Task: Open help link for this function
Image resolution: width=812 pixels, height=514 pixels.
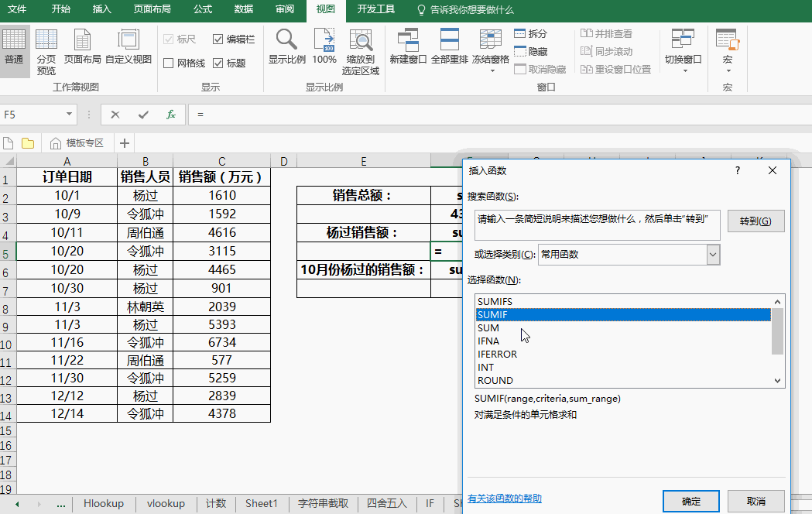Action: (x=505, y=499)
